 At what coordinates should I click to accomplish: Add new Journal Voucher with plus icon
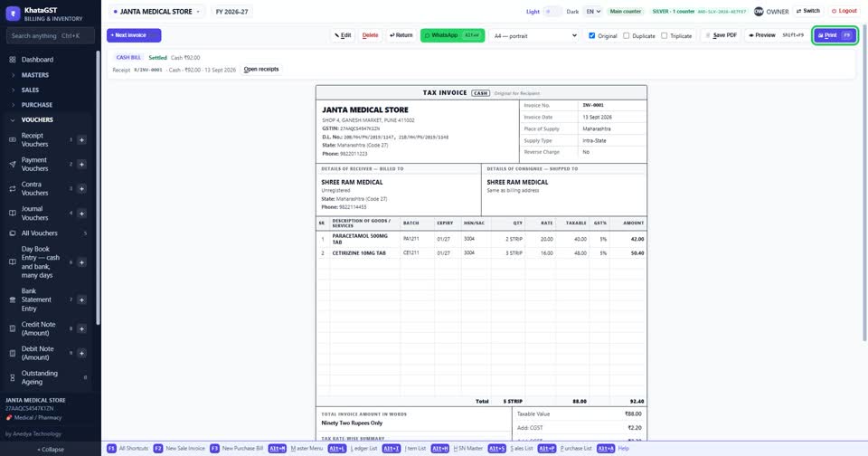point(81,214)
